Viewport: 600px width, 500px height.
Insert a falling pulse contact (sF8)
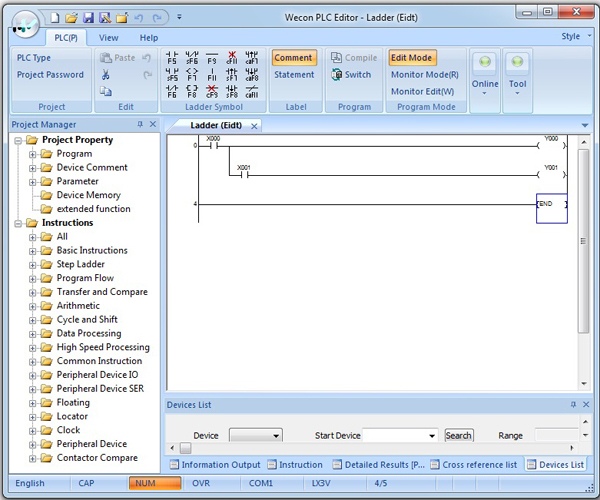pos(232,91)
